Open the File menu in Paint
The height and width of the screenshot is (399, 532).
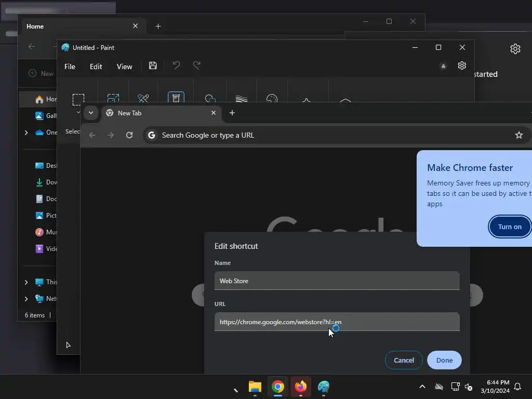70,66
